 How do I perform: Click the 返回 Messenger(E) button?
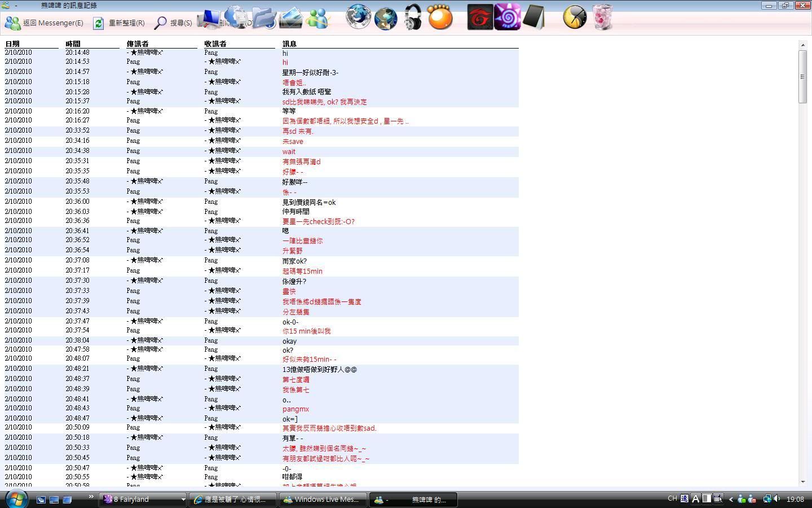[44, 23]
